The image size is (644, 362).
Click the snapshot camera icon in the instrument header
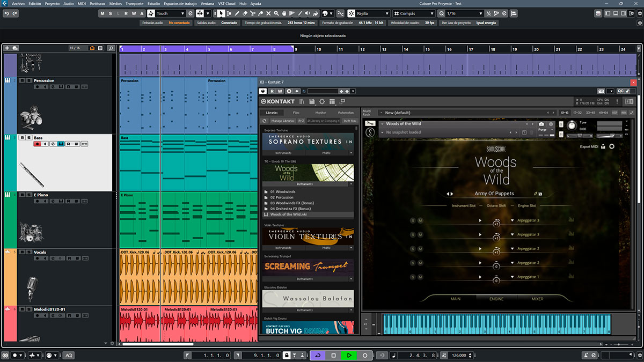point(541,124)
